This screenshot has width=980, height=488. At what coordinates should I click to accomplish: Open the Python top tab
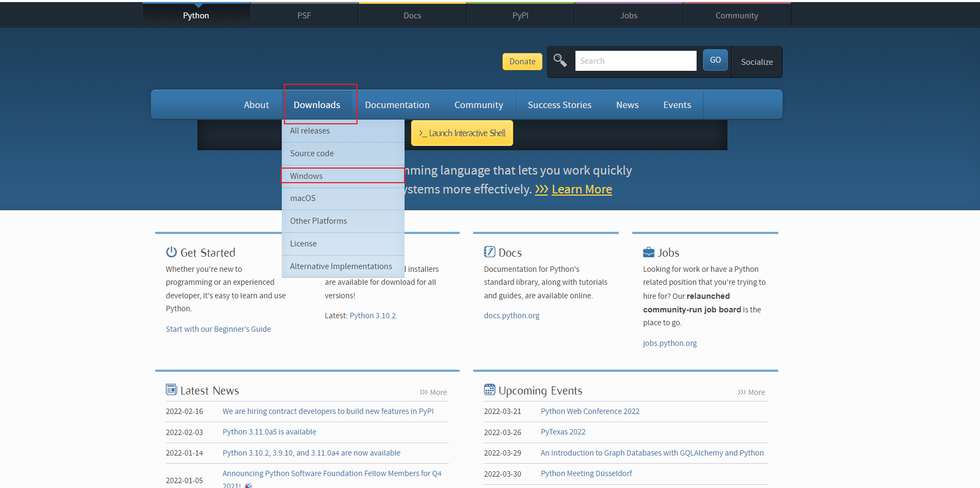(196, 15)
